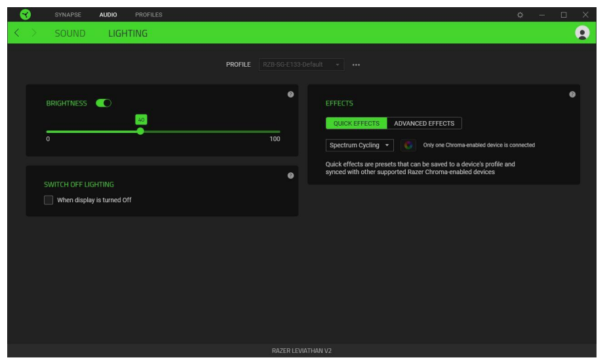Image resolution: width=607 pixels, height=364 pixels.
Task: Open the user account avatar
Action: (x=582, y=33)
